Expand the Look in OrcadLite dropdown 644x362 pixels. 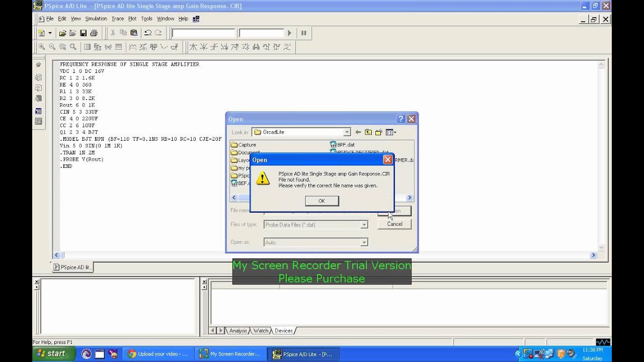[x=347, y=132]
